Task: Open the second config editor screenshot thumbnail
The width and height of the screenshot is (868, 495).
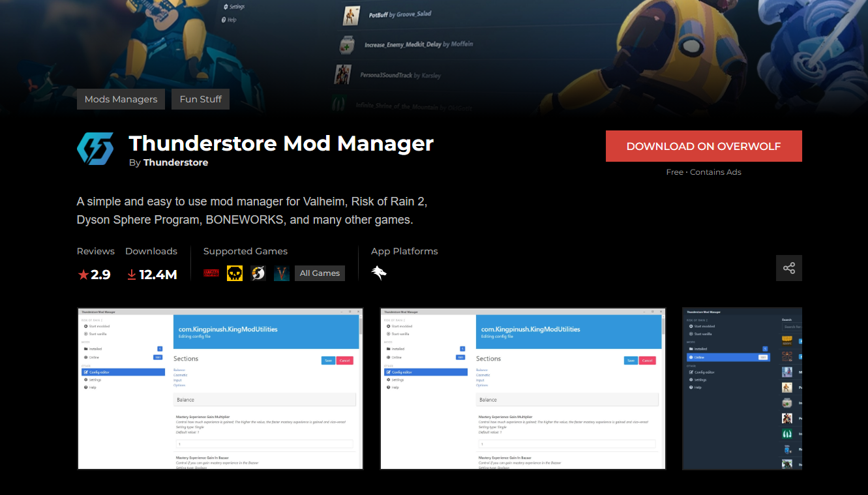Action: (523, 389)
